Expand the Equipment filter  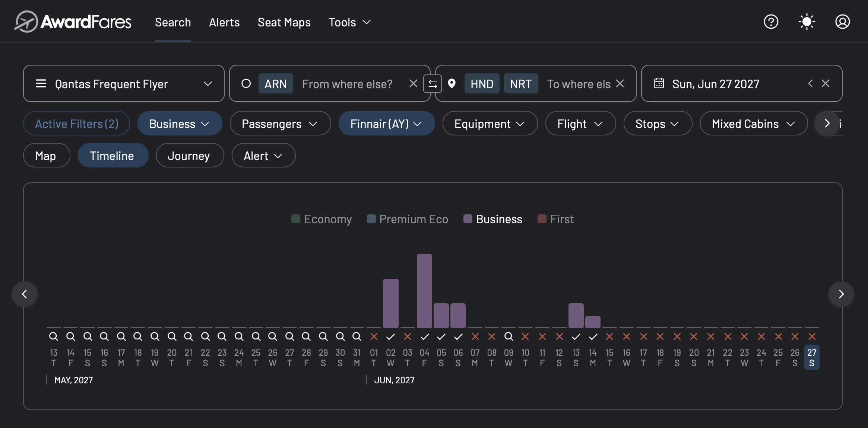(490, 124)
